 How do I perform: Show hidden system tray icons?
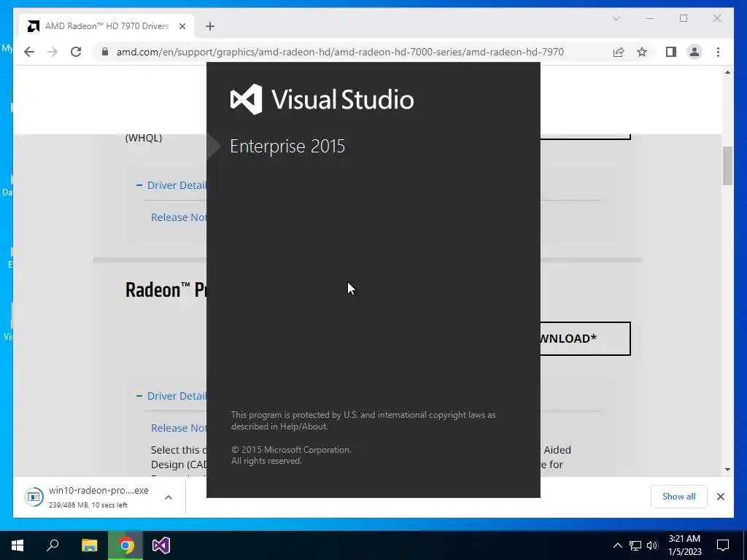(x=617, y=545)
